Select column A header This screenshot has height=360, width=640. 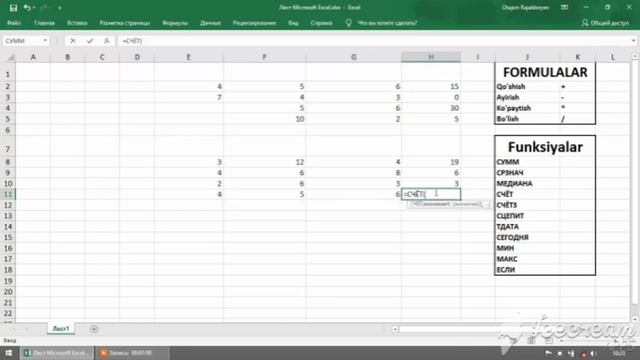tap(33, 58)
